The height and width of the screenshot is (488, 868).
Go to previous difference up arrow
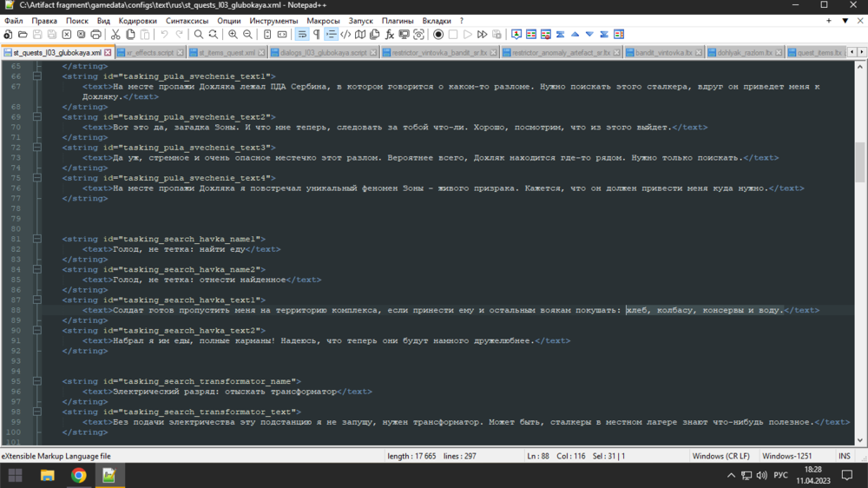[575, 35]
